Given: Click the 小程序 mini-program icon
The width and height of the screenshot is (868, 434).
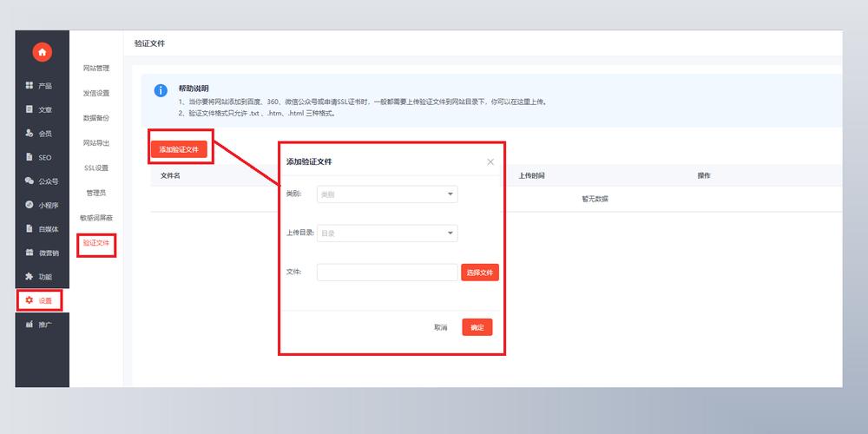Looking at the screenshot, I should [x=30, y=204].
